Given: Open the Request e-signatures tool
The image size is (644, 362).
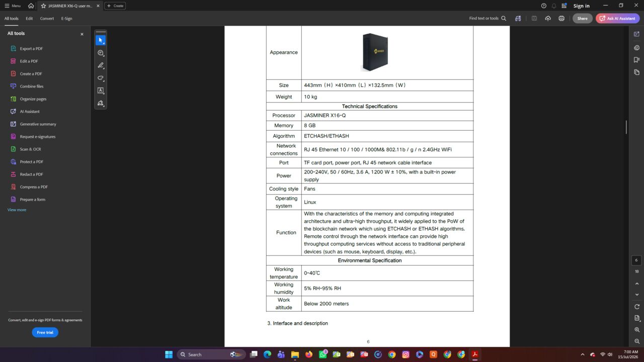Looking at the screenshot, I should click(x=38, y=137).
